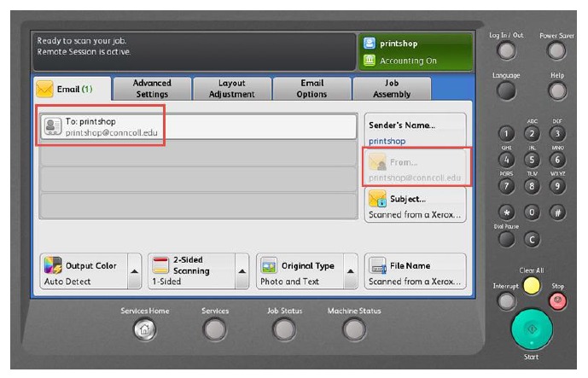This screenshot has width=588, height=378.
Task: Toggle the Power Saver button
Action: coord(556,50)
